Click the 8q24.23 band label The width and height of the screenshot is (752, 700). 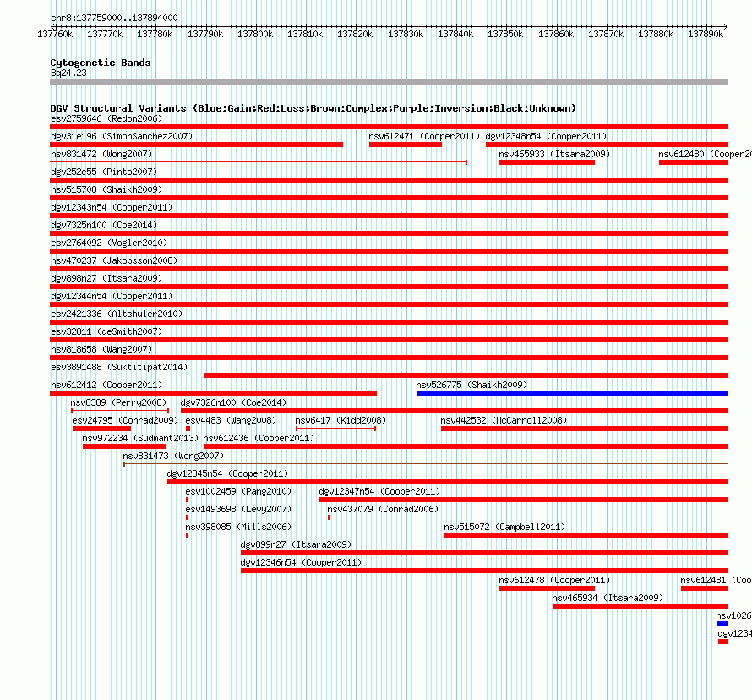pyautogui.click(x=68, y=73)
